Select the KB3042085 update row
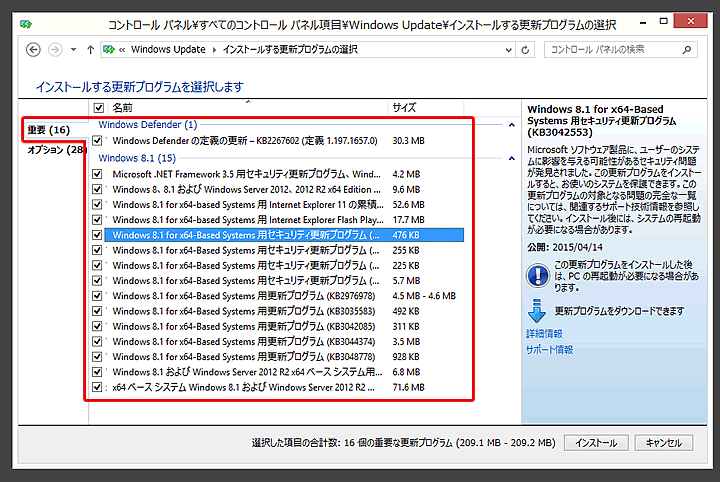This screenshot has width=720, height=482. (284, 326)
